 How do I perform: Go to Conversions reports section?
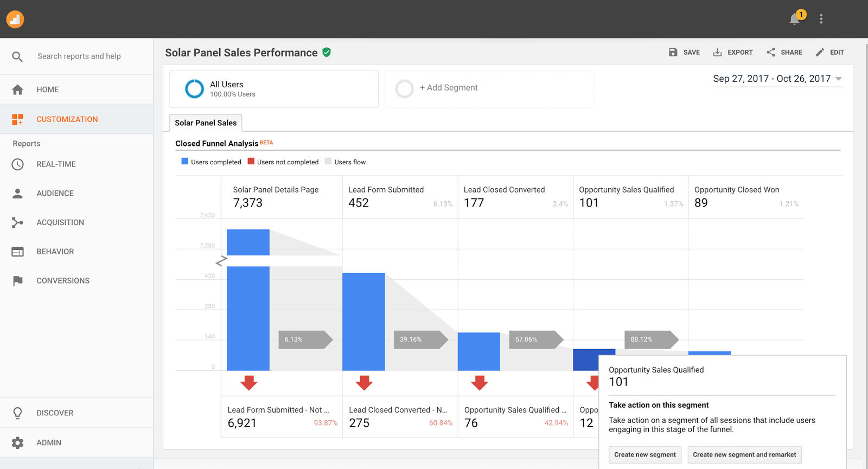point(63,281)
